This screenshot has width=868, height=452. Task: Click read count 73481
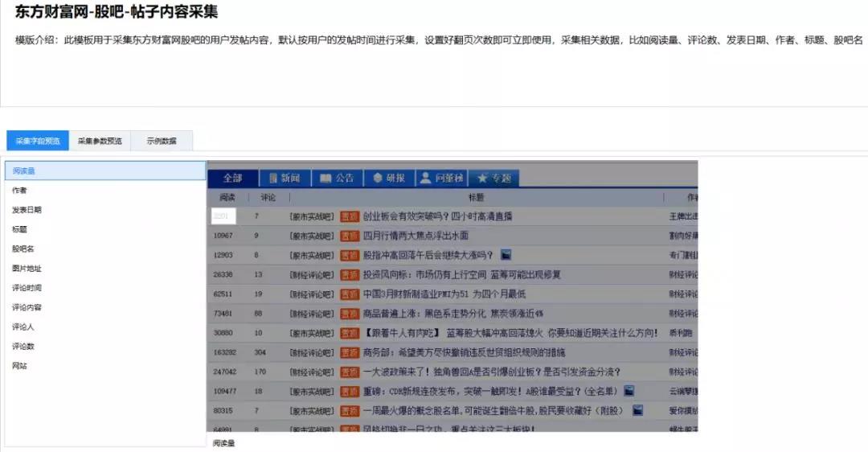pyautogui.click(x=223, y=314)
